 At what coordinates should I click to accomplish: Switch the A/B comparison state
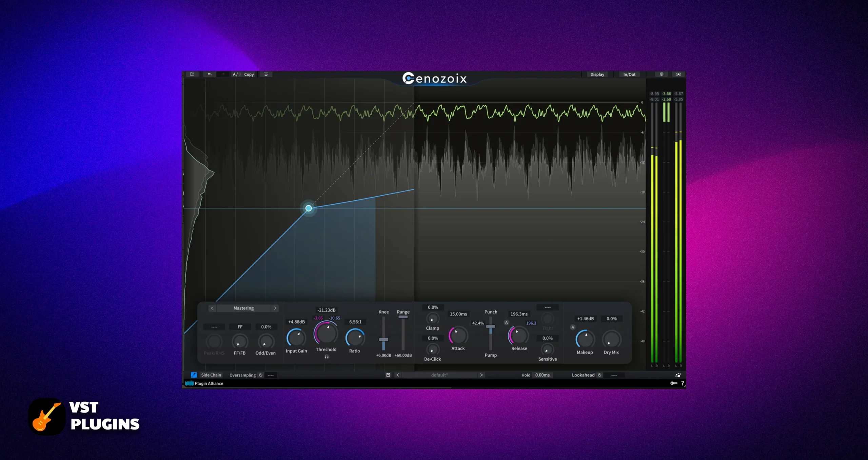[x=236, y=74]
